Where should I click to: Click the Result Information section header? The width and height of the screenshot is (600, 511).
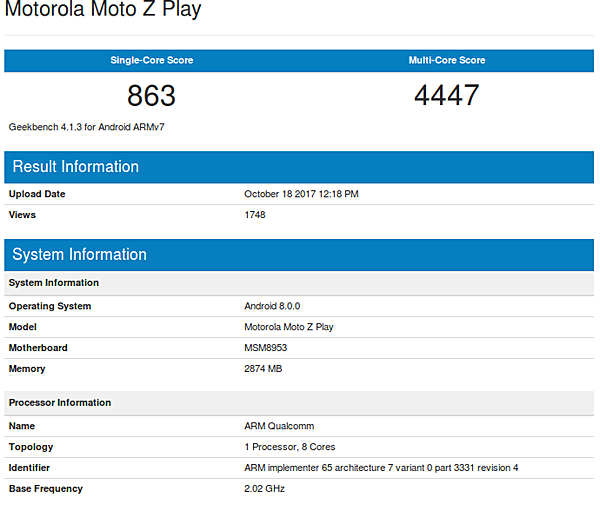[x=76, y=167]
